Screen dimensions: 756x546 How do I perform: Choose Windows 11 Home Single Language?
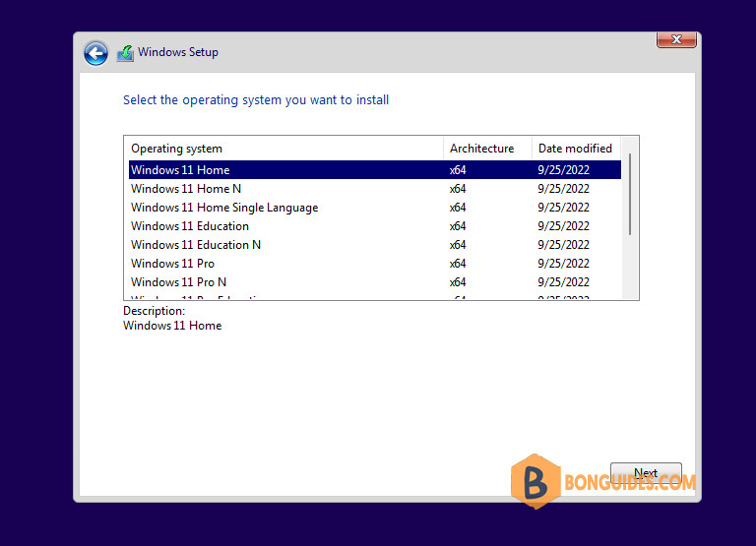click(x=375, y=208)
